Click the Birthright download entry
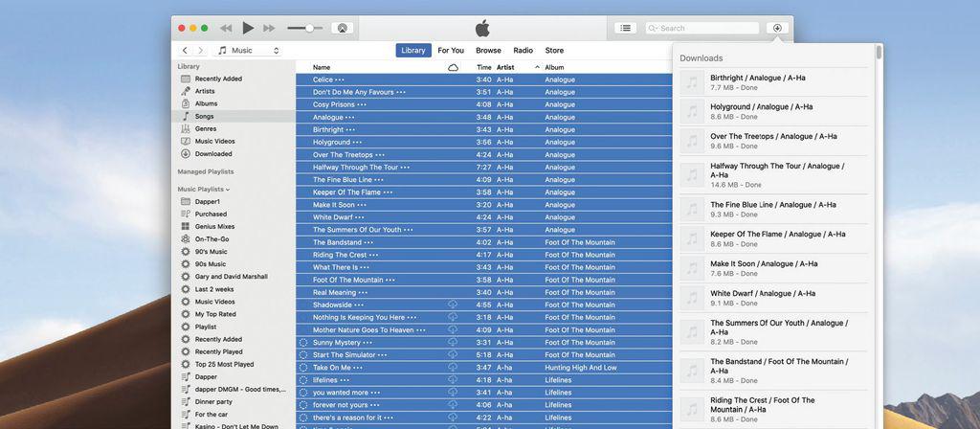This screenshot has width=980, height=429. coord(773,82)
